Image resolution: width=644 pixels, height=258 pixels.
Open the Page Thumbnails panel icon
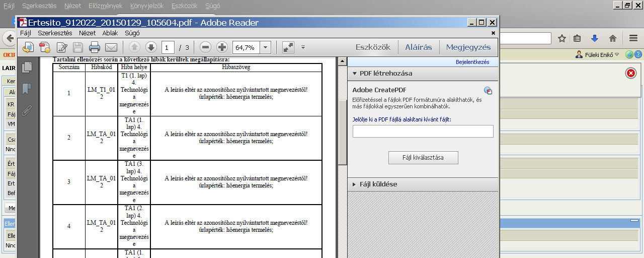tap(27, 67)
